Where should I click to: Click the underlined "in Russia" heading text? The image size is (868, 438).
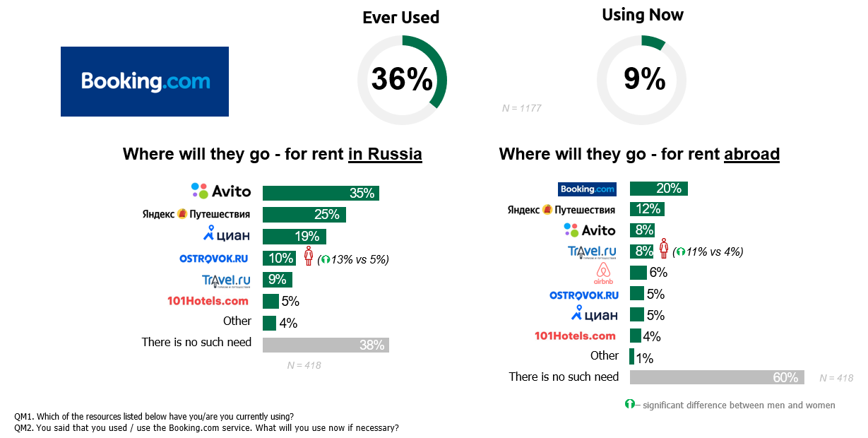pos(385,154)
